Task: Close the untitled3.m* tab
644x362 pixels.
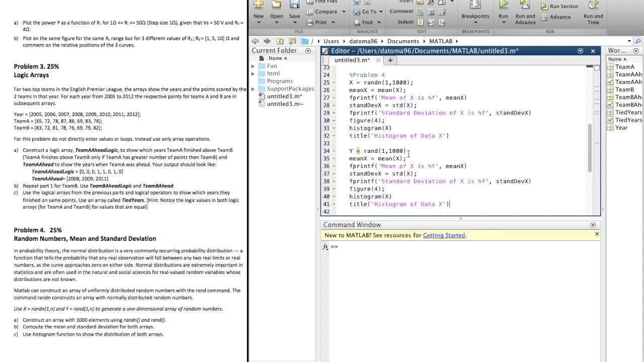Action: [x=378, y=60]
